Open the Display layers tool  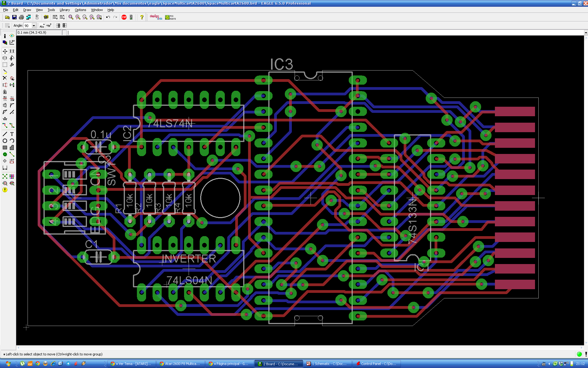point(5,43)
